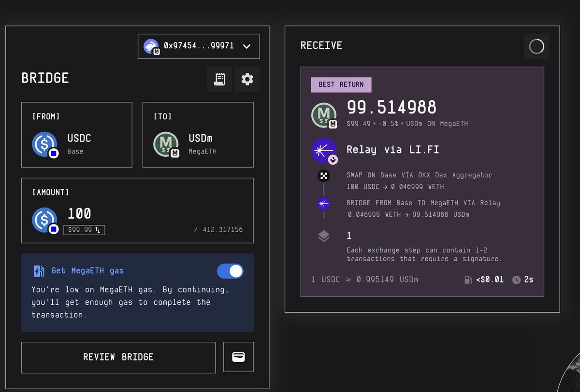Click the BRIDGE FROM Base TO MegaETH text
580x392 pixels.
(423, 203)
